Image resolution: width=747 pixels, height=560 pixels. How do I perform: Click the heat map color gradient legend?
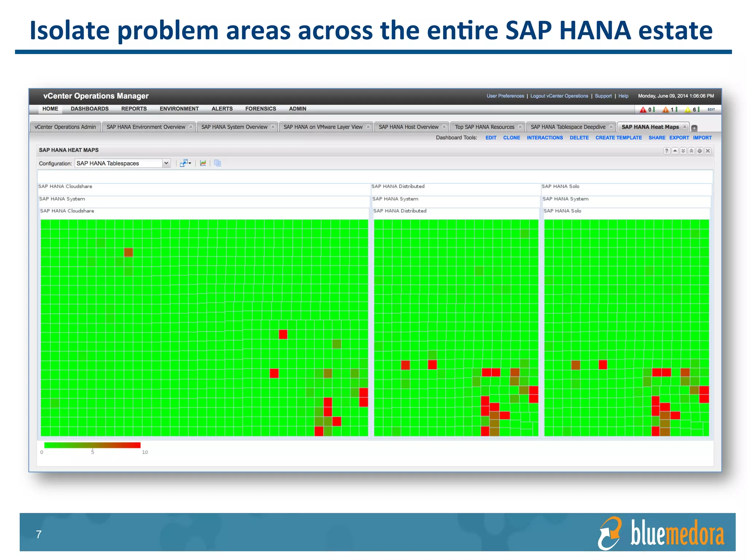92,445
